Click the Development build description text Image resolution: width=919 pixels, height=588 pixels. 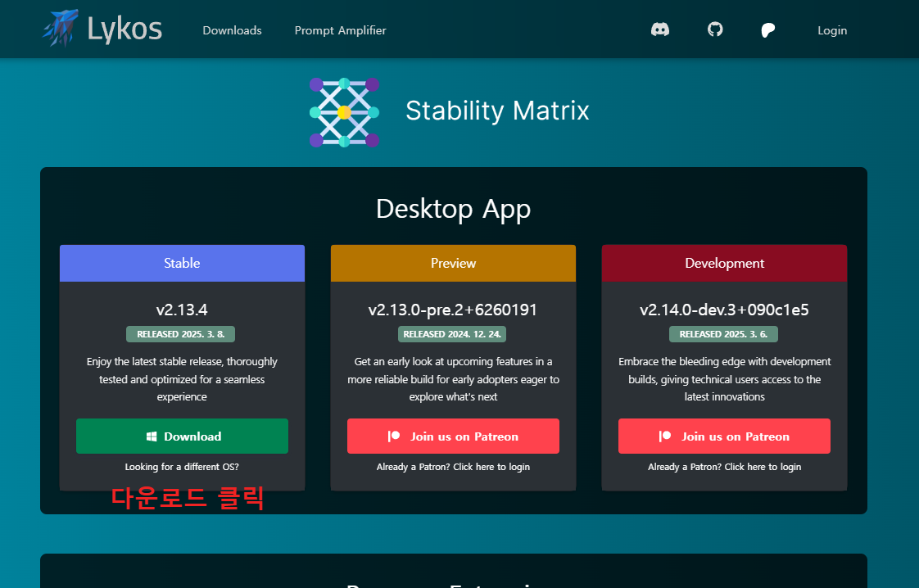tap(724, 379)
